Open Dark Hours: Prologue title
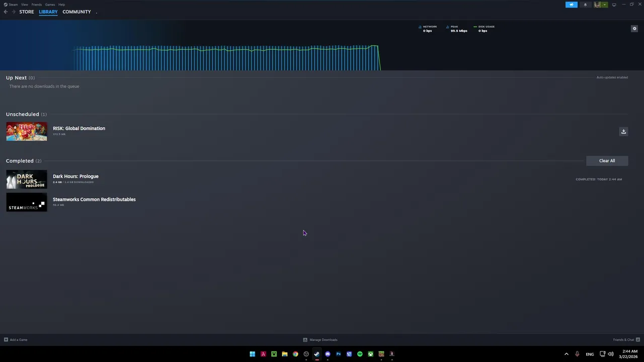The image size is (644, 362). [75, 176]
